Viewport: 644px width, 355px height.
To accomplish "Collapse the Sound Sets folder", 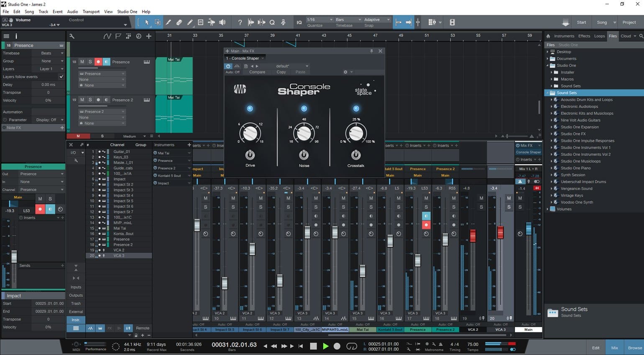I will pyautogui.click(x=547, y=93).
